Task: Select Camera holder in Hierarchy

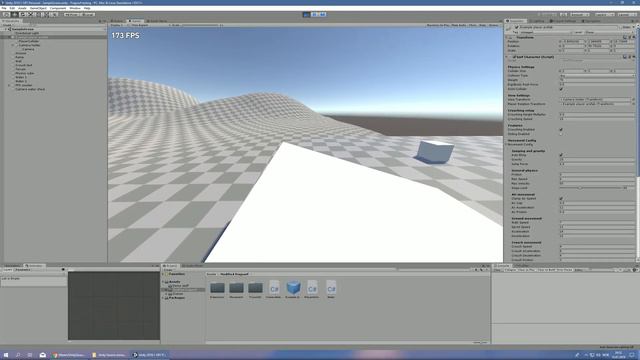Action: [x=29, y=45]
